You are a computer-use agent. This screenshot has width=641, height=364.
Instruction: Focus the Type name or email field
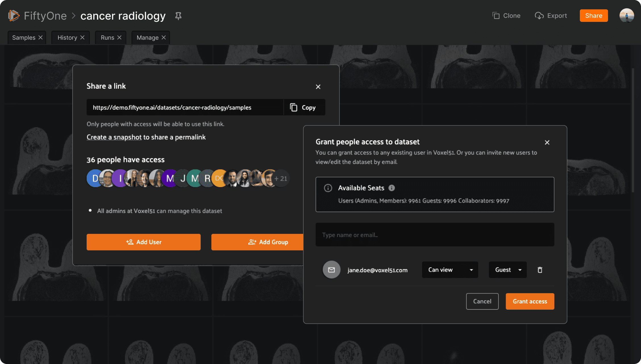click(435, 235)
